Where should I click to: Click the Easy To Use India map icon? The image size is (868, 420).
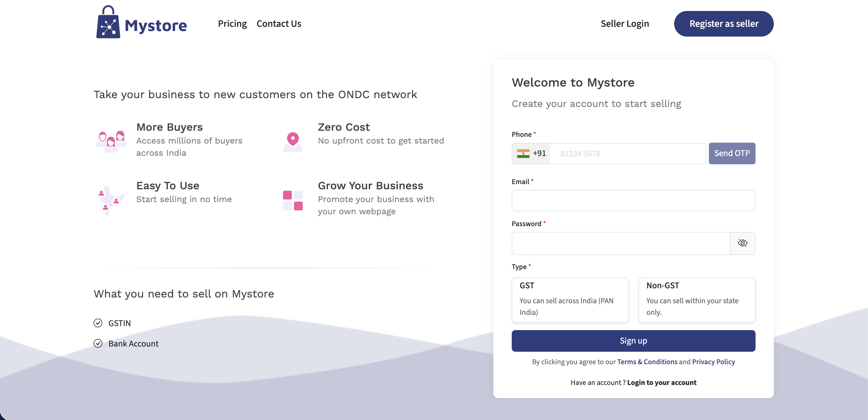tap(111, 200)
